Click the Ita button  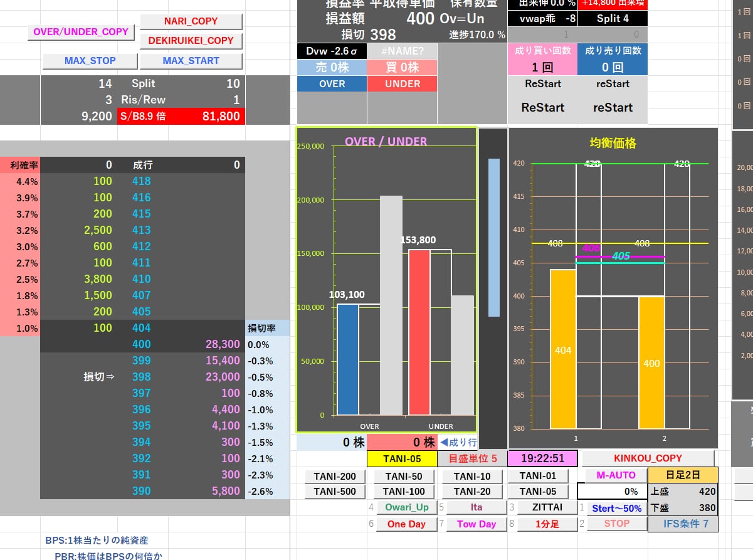(x=477, y=507)
